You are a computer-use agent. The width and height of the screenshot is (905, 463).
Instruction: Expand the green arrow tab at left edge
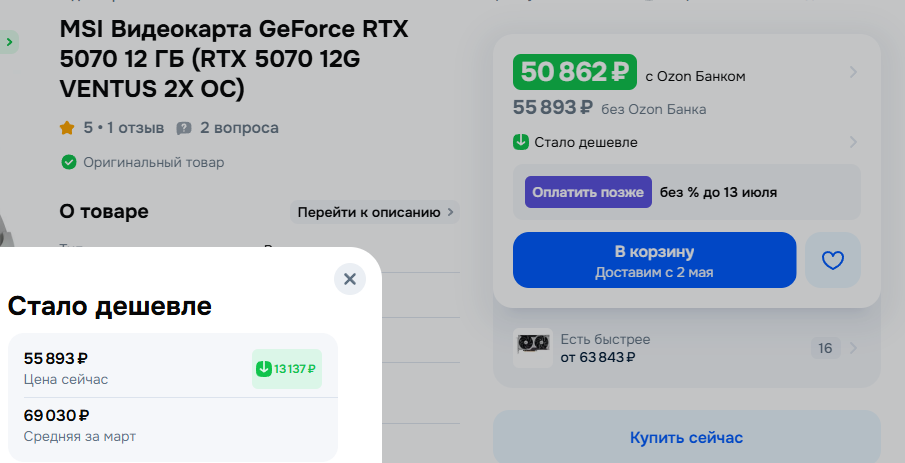(9, 42)
